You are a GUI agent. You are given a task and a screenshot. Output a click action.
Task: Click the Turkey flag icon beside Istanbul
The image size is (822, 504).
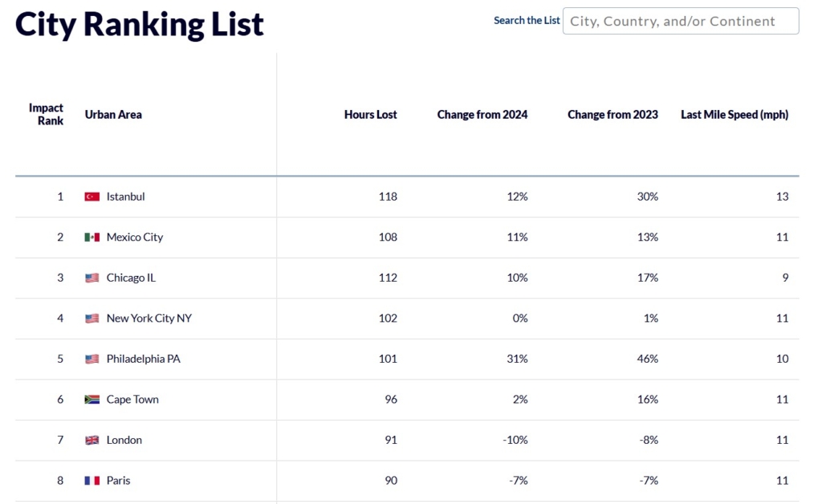point(92,197)
